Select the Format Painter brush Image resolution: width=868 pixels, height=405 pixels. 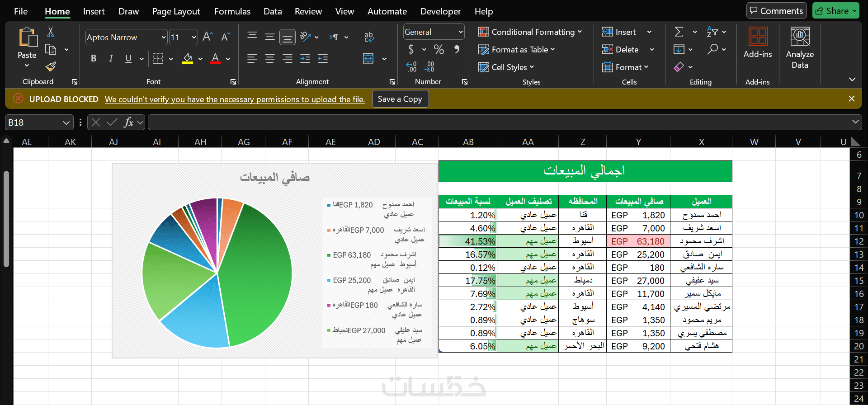click(51, 66)
